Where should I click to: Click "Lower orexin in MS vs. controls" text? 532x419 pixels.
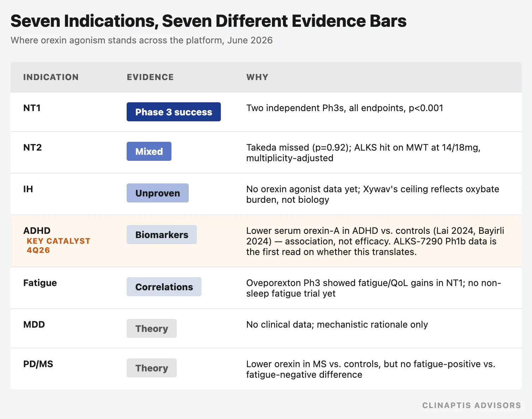pyautogui.click(x=371, y=369)
